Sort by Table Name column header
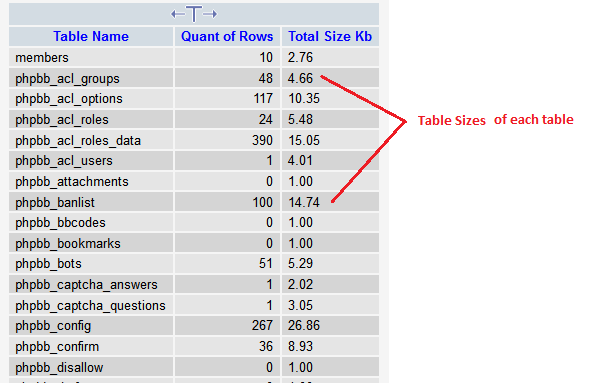The image size is (598, 383). pos(91,36)
